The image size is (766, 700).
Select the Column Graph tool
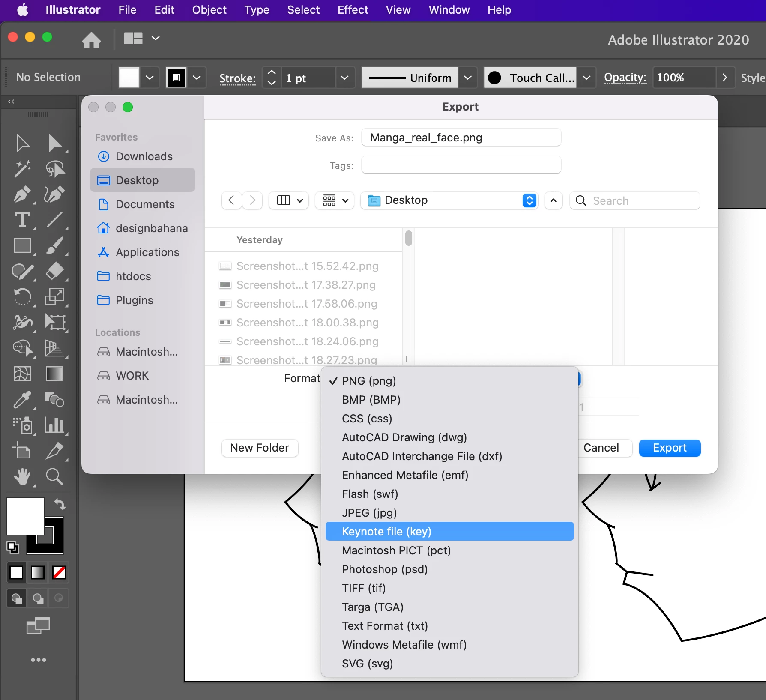pos(55,425)
